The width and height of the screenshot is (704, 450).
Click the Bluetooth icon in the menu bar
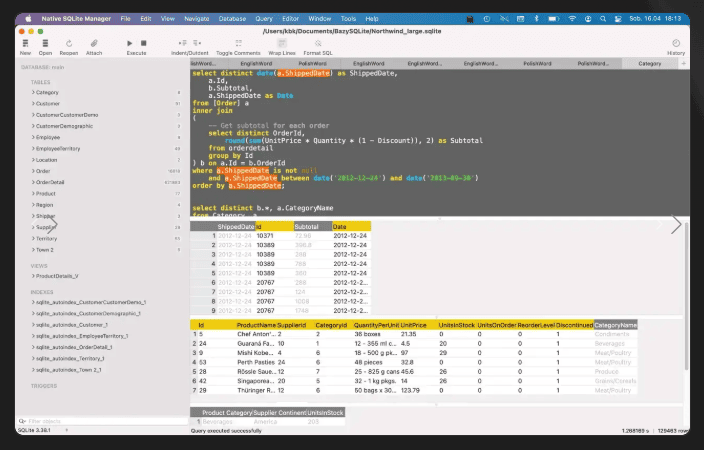[536, 19]
